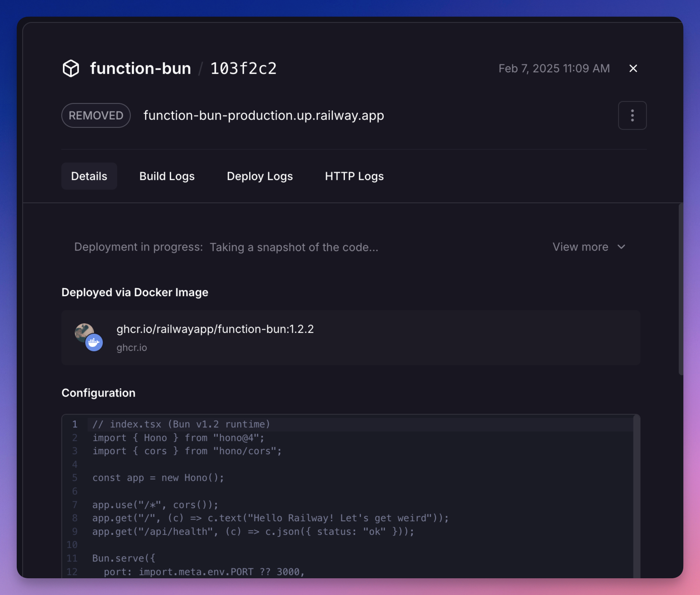Open the Build Logs tab
Viewport: 700px width, 595px height.
point(167,176)
